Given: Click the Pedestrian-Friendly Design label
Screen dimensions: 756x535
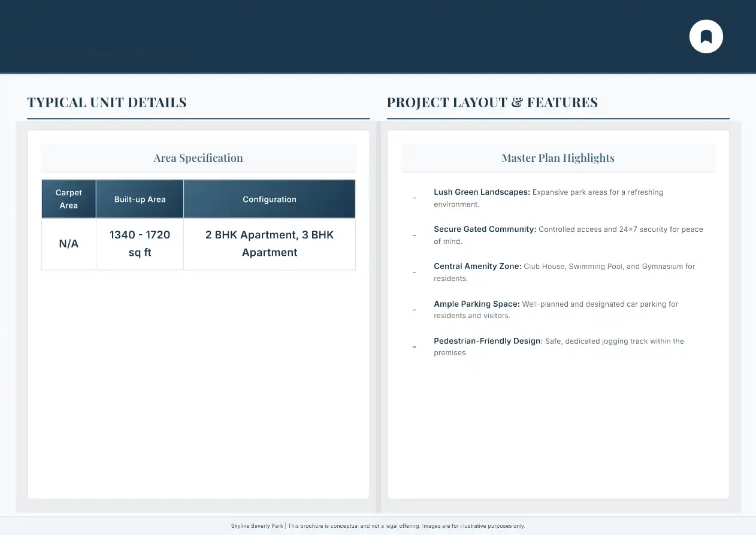Looking at the screenshot, I should [x=488, y=341].
